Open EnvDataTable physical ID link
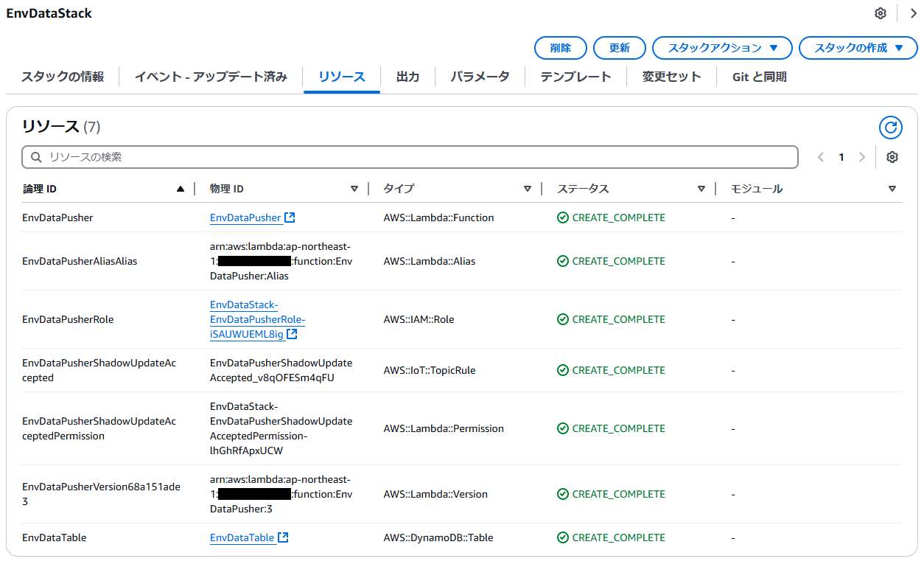 click(x=242, y=537)
